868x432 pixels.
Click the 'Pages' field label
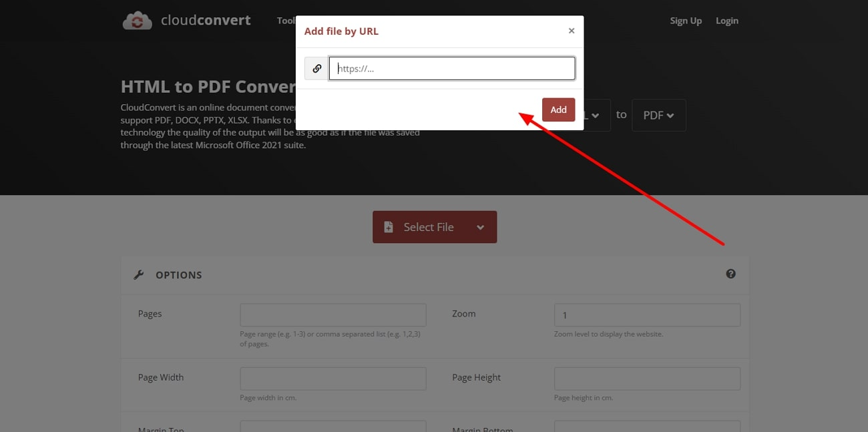pyautogui.click(x=150, y=314)
